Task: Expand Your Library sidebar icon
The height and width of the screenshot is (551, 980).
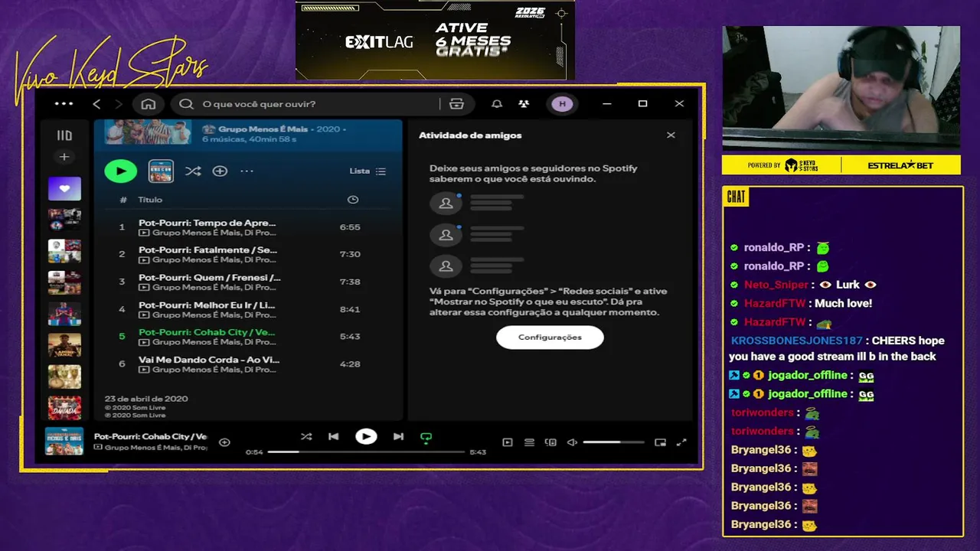Action: (x=64, y=135)
